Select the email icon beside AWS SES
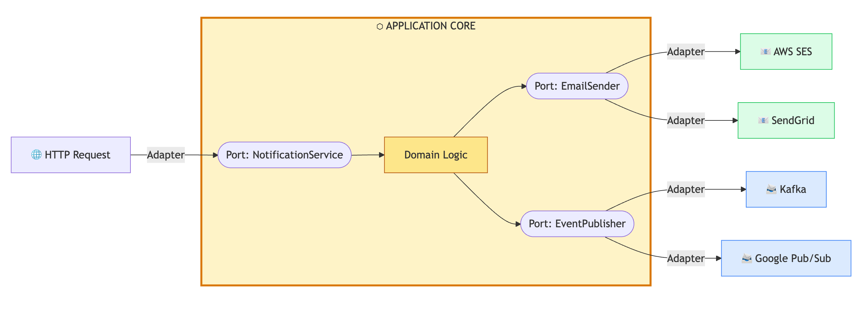The width and height of the screenshot is (868, 309). click(766, 52)
